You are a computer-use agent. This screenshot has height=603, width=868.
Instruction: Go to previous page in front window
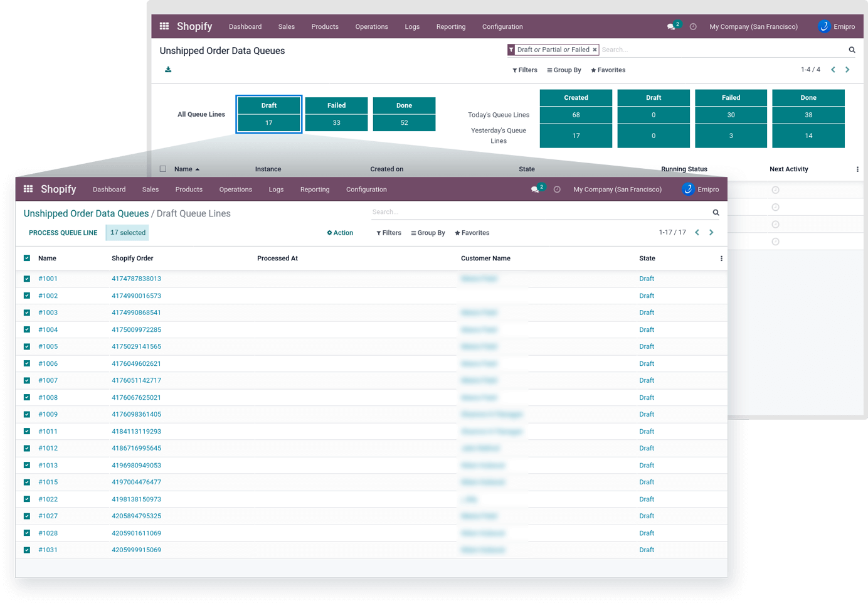click(697, 233)
